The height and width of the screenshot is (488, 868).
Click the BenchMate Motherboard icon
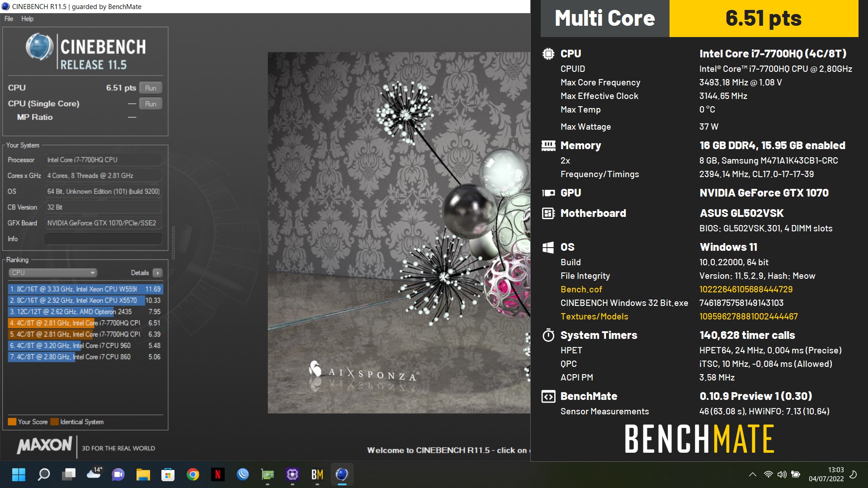(548, 213)
